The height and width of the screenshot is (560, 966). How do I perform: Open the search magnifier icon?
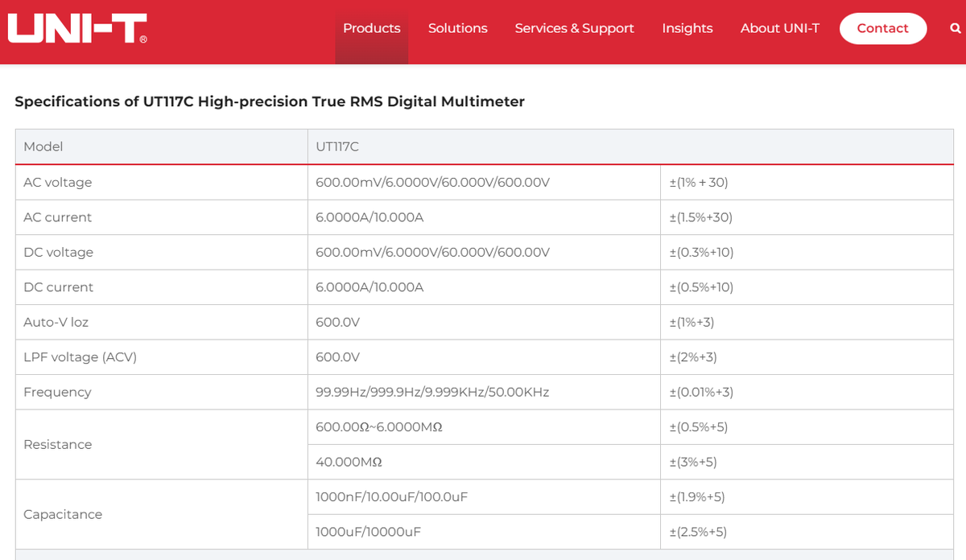pos(955,28)
